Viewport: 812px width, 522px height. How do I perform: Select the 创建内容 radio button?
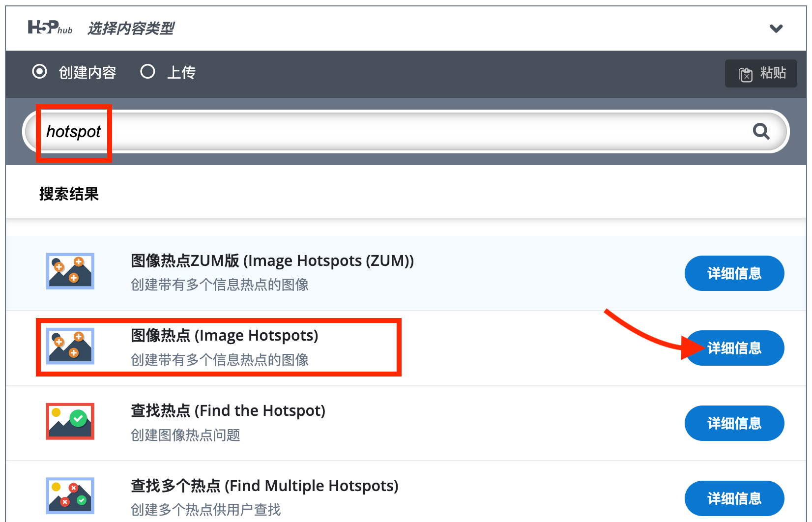(x=39, y=72)
